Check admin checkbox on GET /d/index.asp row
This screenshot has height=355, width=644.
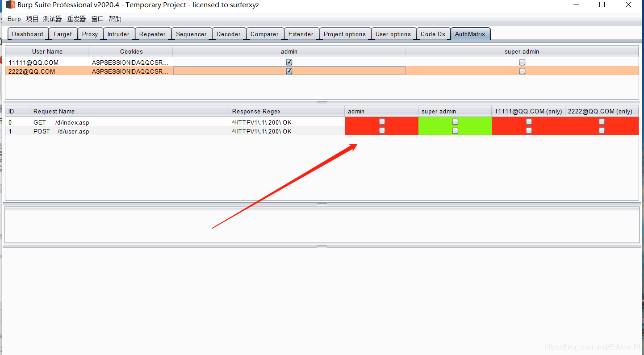pos(381,121)
